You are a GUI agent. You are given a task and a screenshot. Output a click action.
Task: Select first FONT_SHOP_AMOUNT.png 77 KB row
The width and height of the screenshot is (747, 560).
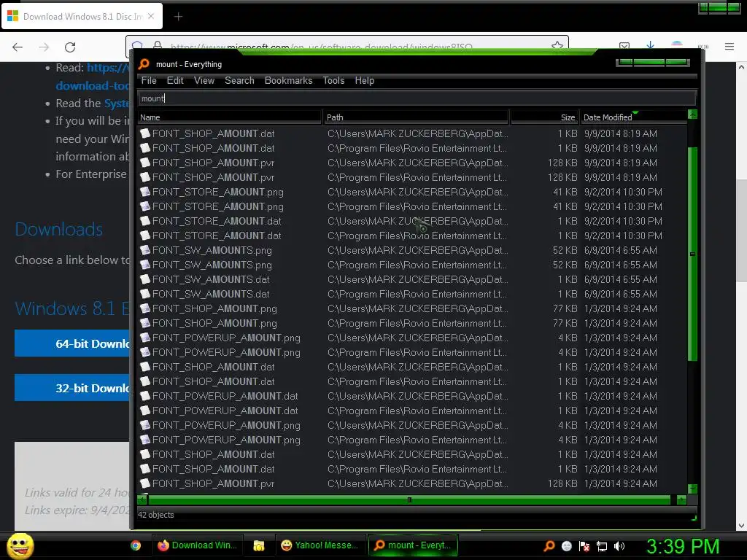pyautogui.click(x=412, y=308)
